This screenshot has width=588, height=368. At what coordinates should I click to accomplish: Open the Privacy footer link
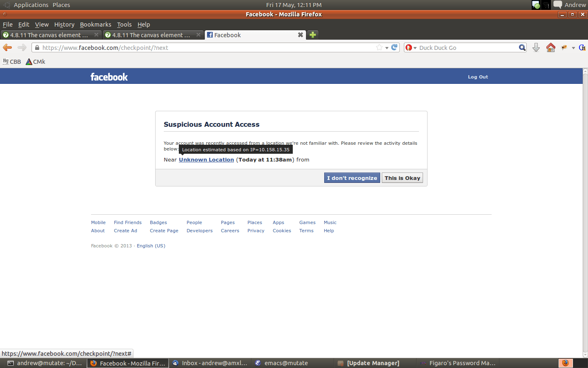256,231
